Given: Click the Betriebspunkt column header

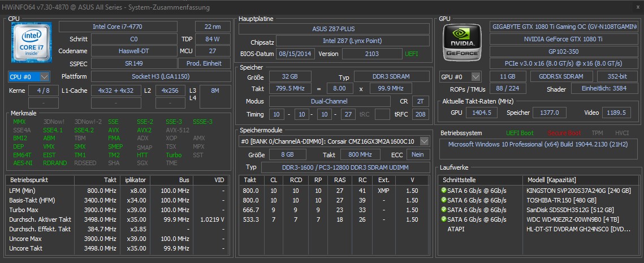Looking at the screenshot, I should tap(40, 180).
